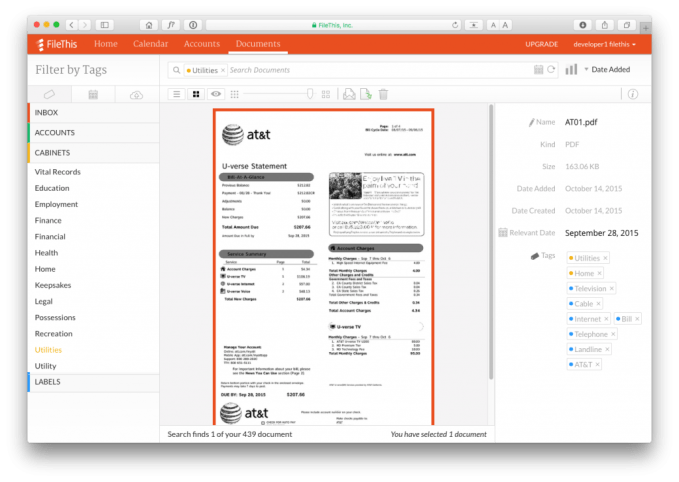Go back in browser
The image size is (679, 482).
71,25
